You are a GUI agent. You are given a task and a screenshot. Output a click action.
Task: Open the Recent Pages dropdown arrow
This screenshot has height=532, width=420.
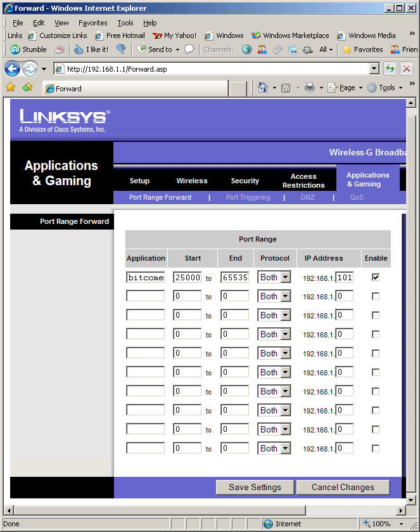[x=44, y=69]
